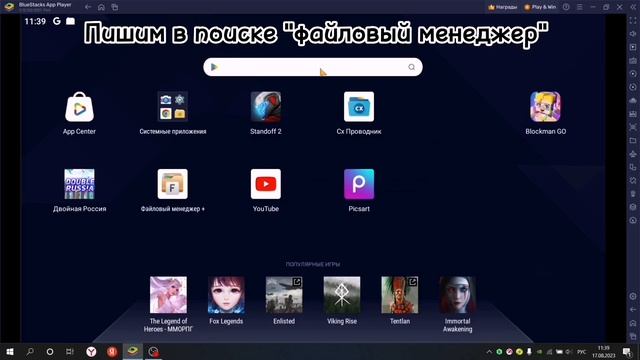Click the BlueStacks back arrow in title bar

(x=88, y=7)
